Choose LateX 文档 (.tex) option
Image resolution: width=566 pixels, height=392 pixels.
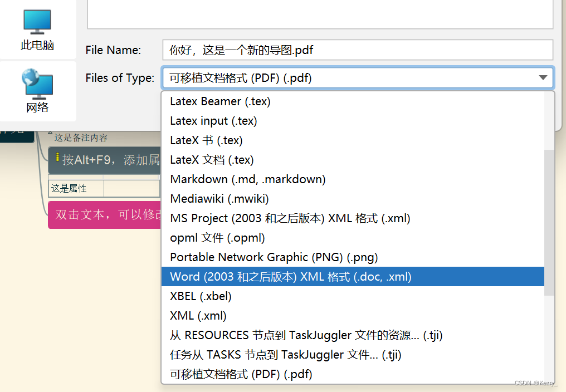coord(353,160)
